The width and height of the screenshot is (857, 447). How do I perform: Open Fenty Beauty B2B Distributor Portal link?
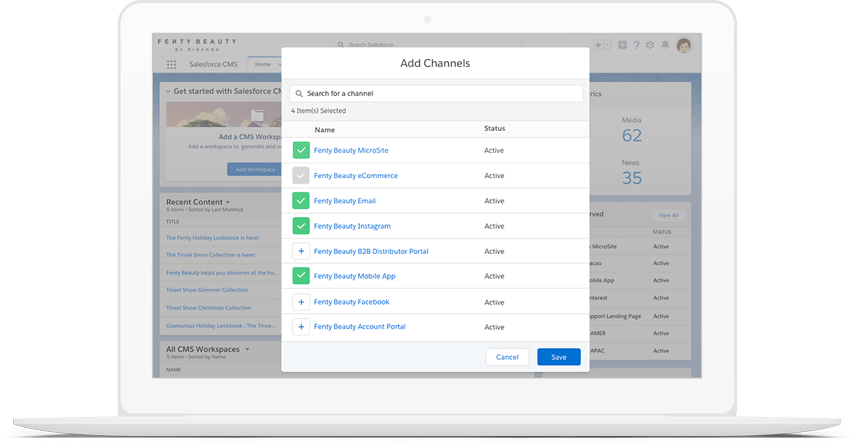[371, 251]
